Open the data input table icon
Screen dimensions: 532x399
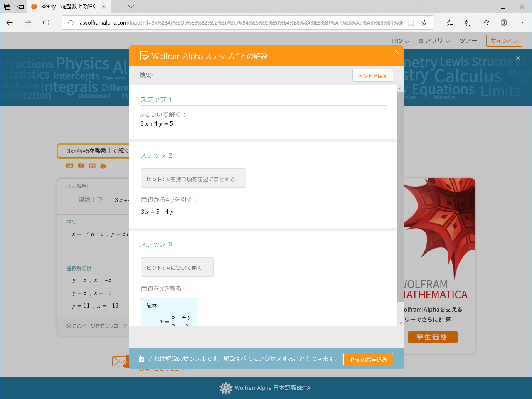coord(92,166)
